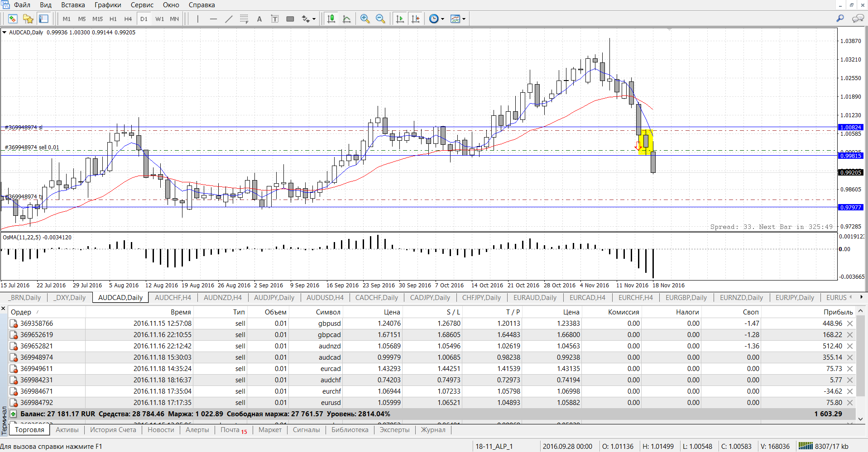Open the Вставка menu
This screenshot has width=868, height=452.
click(73, 5)
